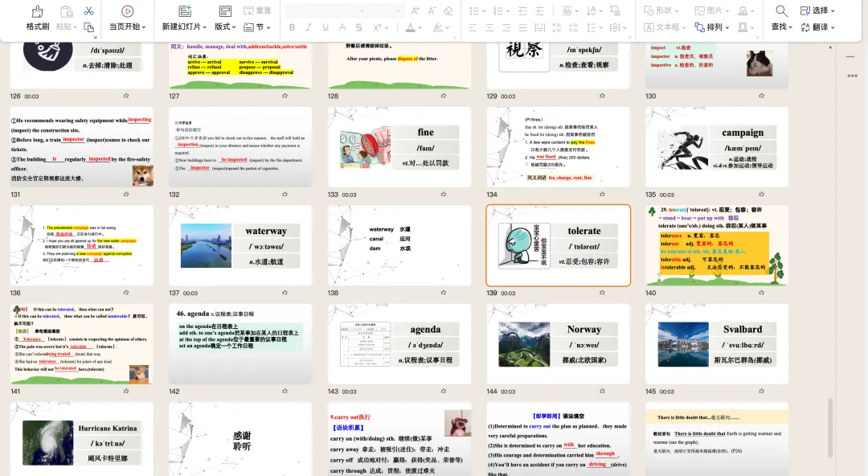Click the numbered list icon
The image size is (868, 476).
497,11
